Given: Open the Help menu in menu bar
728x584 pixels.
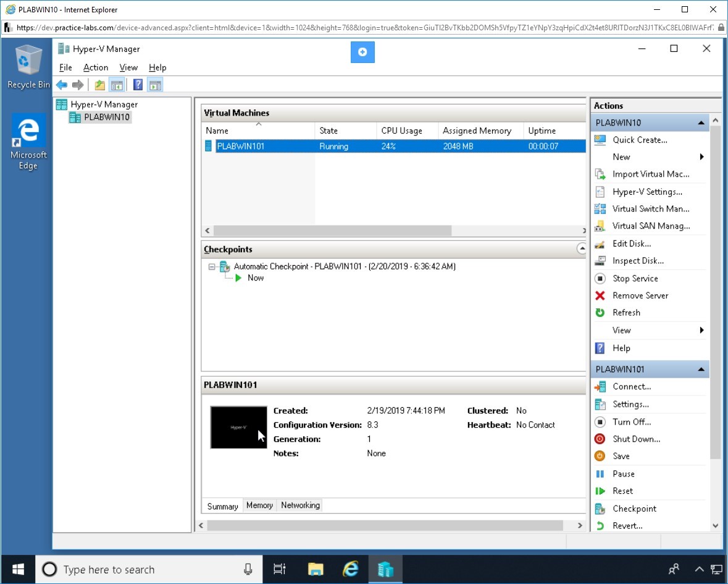Looking at the screenshot, I should 157,67.
